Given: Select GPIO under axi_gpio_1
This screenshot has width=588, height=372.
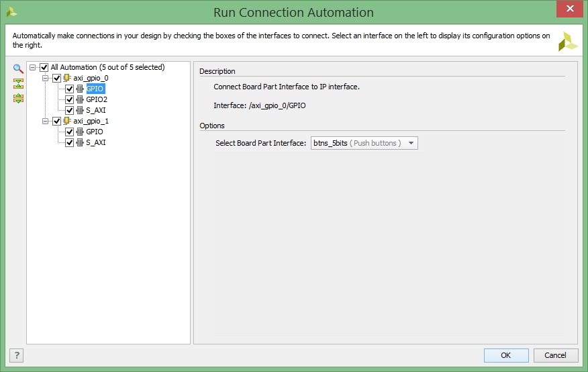Looking at the screenshot, I should [x=95, y=132].
